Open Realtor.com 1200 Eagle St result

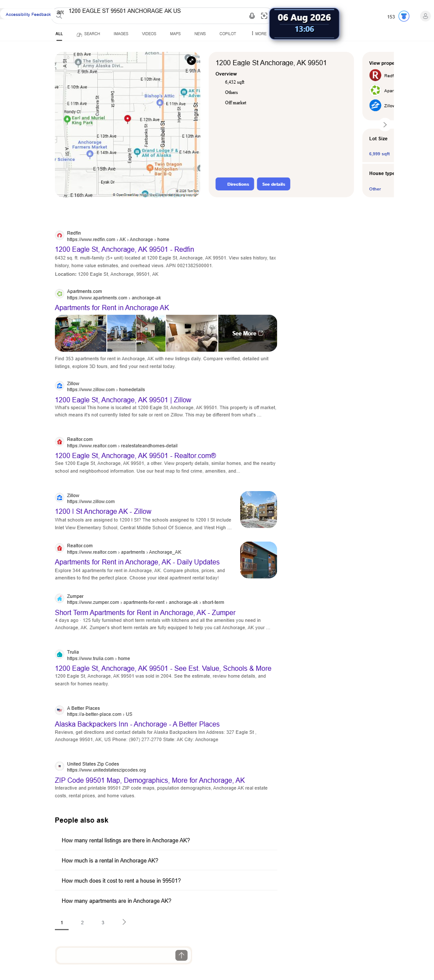136,455
